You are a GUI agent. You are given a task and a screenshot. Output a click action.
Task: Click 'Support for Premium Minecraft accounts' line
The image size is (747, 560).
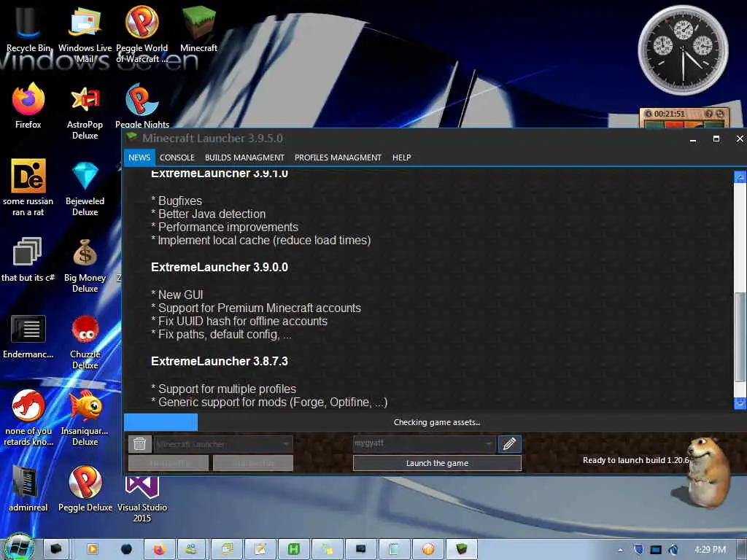[x=256, y=308]
